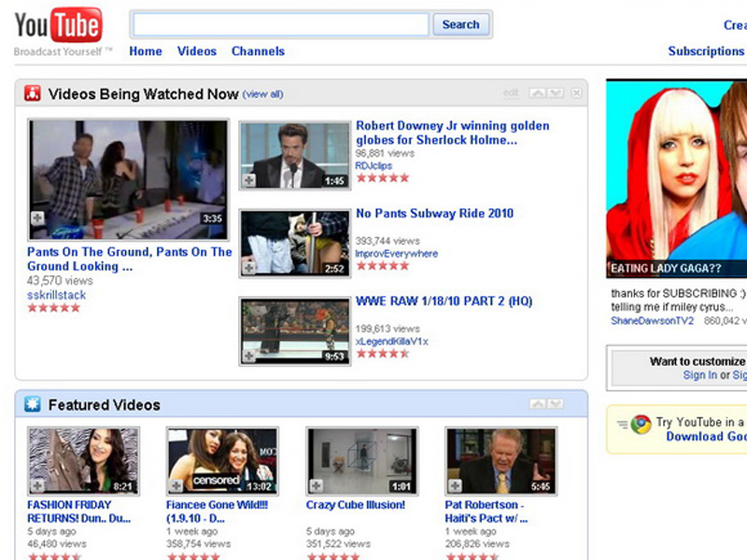Open WWE RAW 1/18/10 PART 2 title
The width and height of the screenshot is (747, 560).
point(444,301)
